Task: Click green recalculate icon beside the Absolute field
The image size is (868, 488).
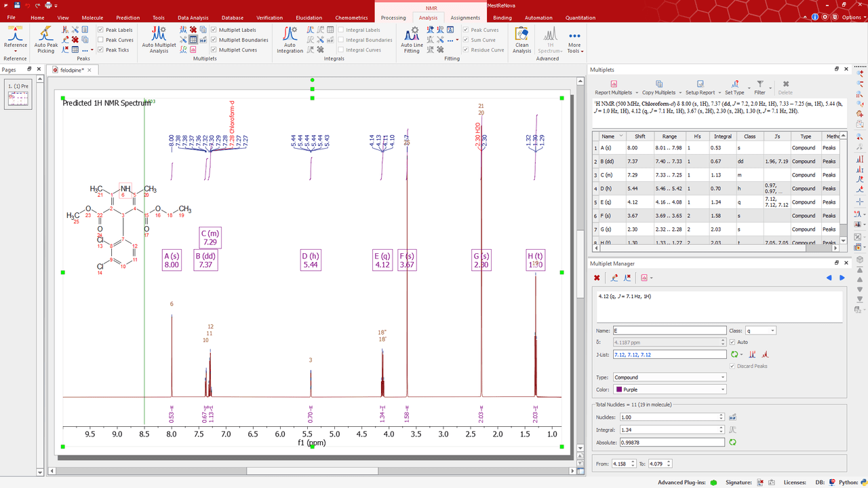Action: point(733,443)
